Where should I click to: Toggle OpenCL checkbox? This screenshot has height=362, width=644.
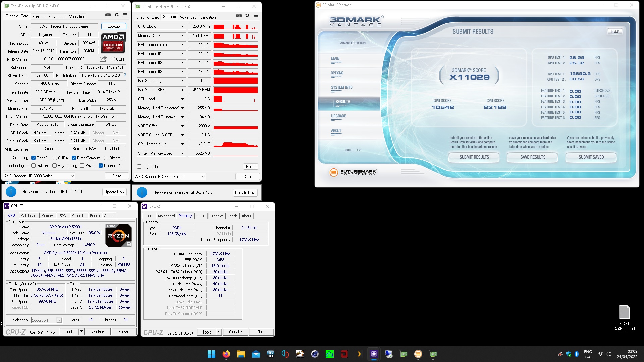pos(33,158)
